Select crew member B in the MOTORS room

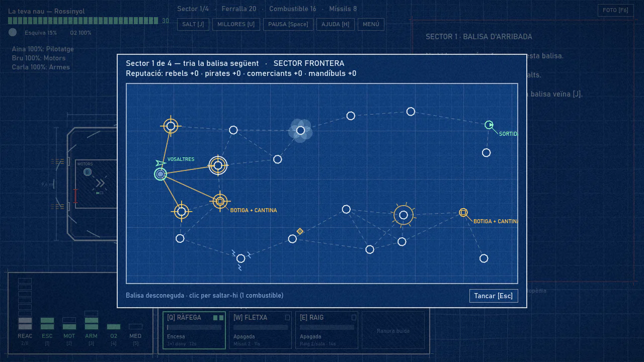(x=87, y=172)
